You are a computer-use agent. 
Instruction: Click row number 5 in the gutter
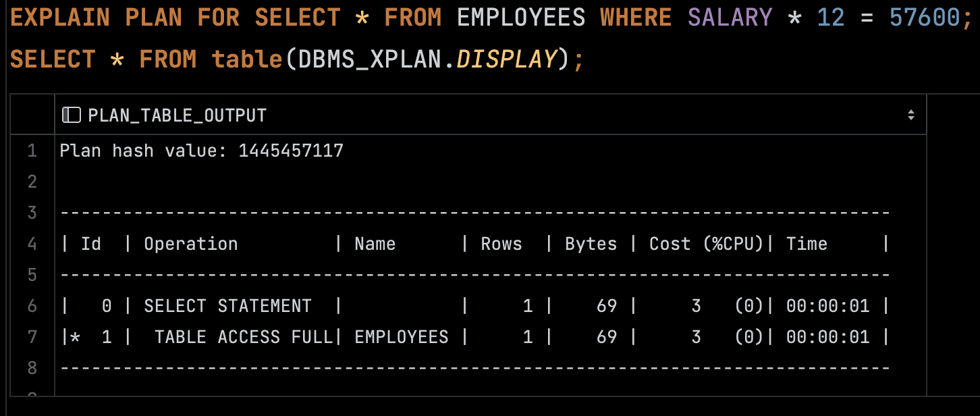click(32, 275)
